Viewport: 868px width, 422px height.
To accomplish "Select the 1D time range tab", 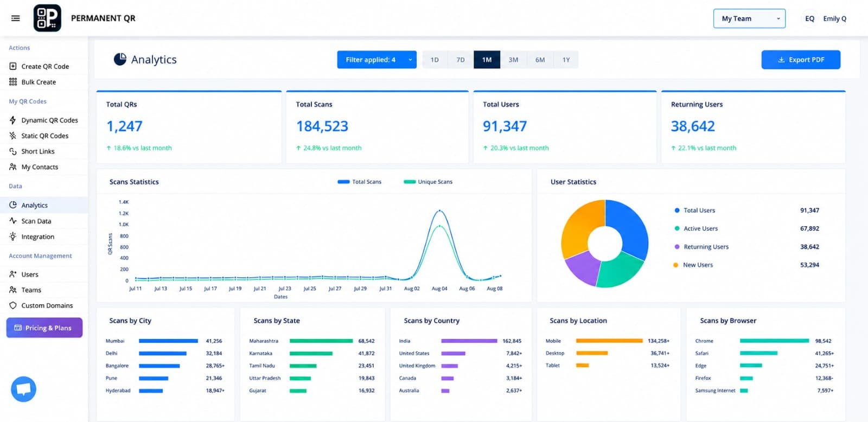I will click(435, 60).
